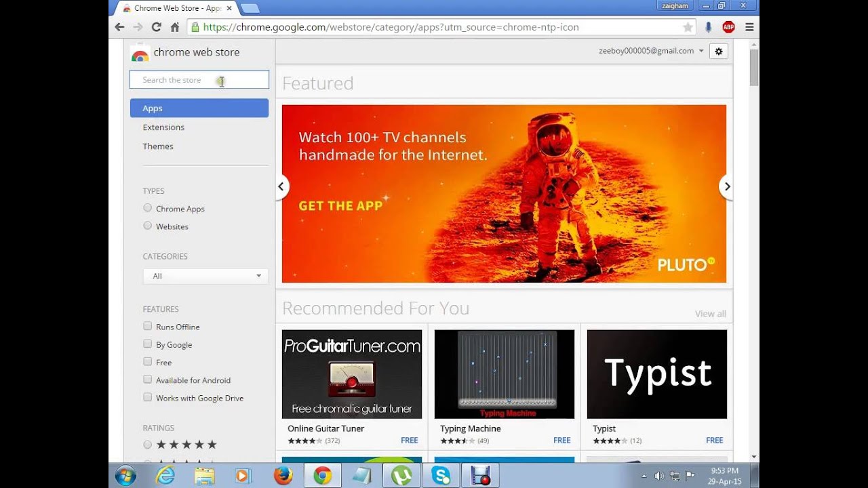Check Available for Android filter

click(x=147, y=380)
